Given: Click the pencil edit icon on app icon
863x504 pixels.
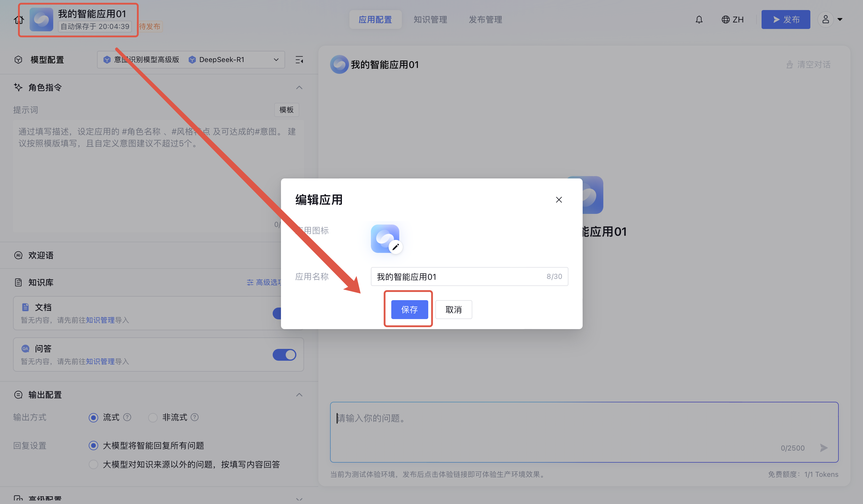Looking at the screenshot, I should [x=395, y=247].
